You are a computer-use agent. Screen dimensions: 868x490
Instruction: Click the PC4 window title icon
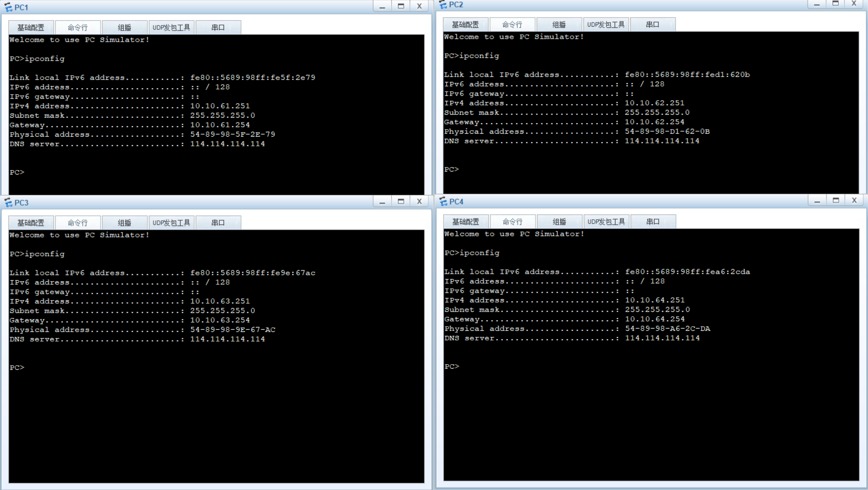pos(443,201)
